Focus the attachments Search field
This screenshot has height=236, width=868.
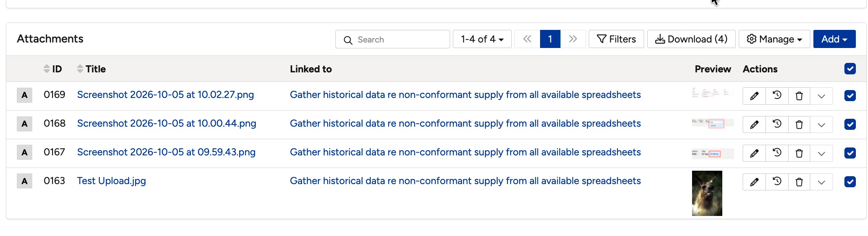point(392,39)
